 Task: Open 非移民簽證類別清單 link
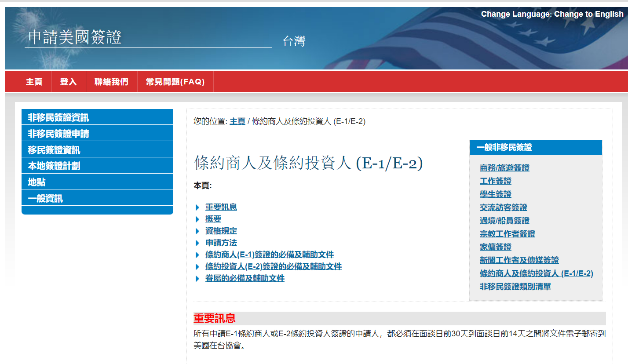[515, 287]
